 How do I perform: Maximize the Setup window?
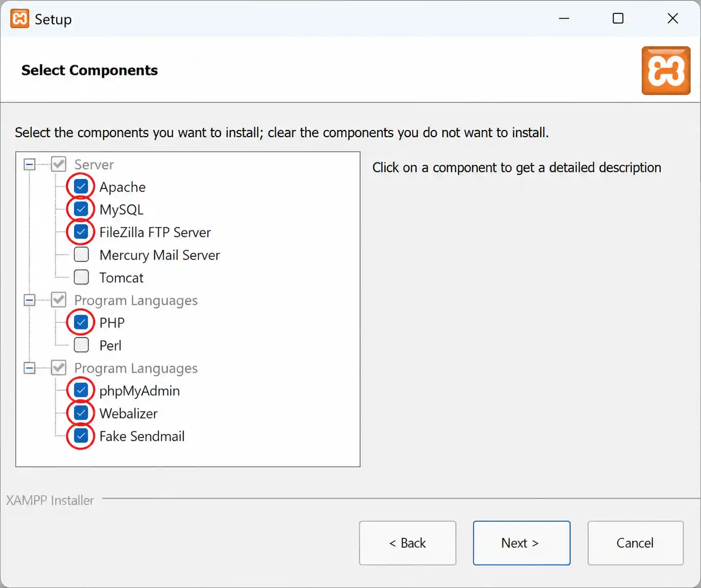pyautogui.click(x=618, y=18)
